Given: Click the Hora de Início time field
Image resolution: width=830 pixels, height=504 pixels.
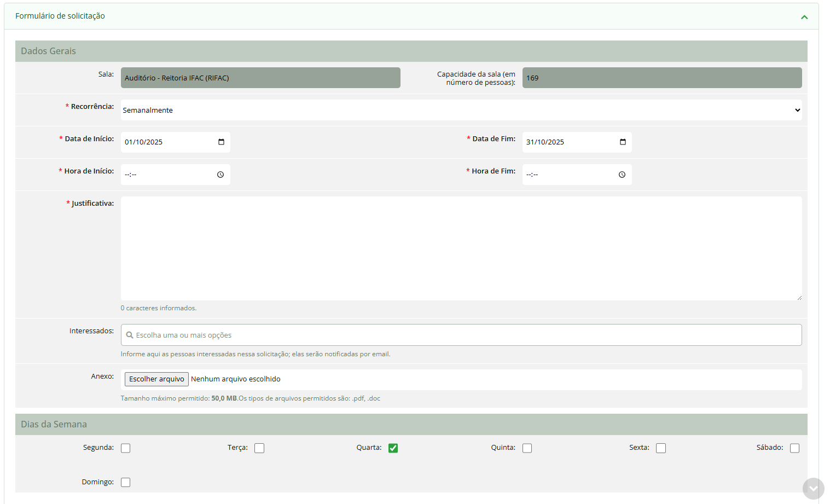Looking at the screenshot, I should (x=167, y=175).
